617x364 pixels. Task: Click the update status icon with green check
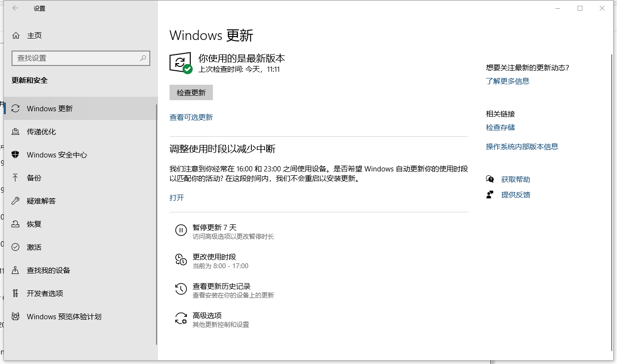click(181, 63)
